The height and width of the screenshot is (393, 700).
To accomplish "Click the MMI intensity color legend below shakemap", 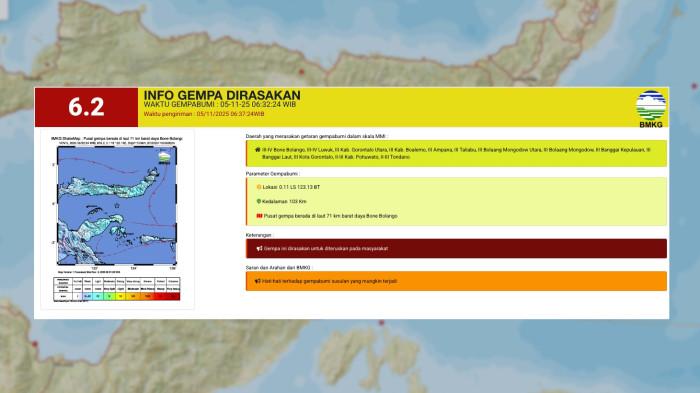I will click(117, 288).
